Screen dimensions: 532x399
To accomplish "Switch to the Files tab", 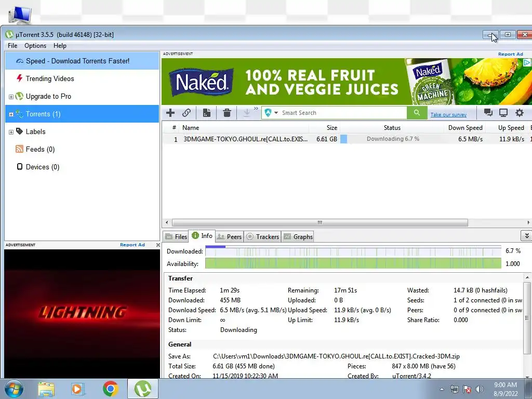I will (176, 237).
